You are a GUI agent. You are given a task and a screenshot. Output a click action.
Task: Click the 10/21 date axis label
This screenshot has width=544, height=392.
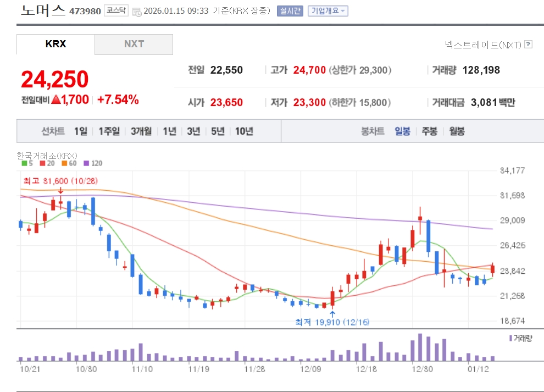point(30,369)
